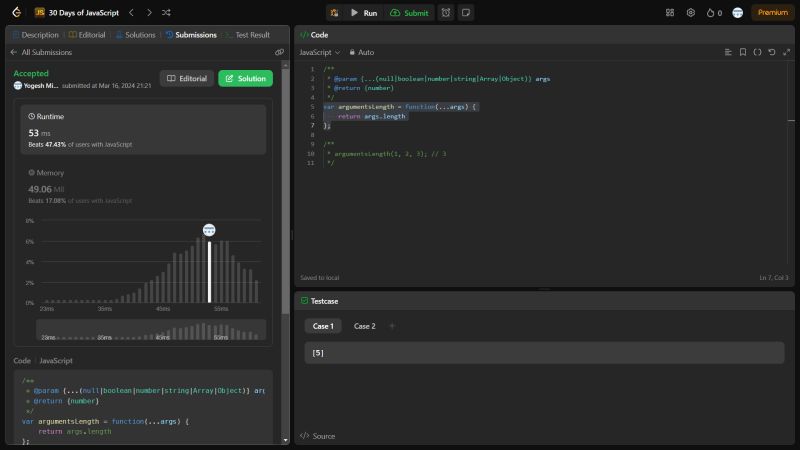Screen dimensions: 800x450
Task: Click the LeetCode logo icon
Action: tap(15, 13)
